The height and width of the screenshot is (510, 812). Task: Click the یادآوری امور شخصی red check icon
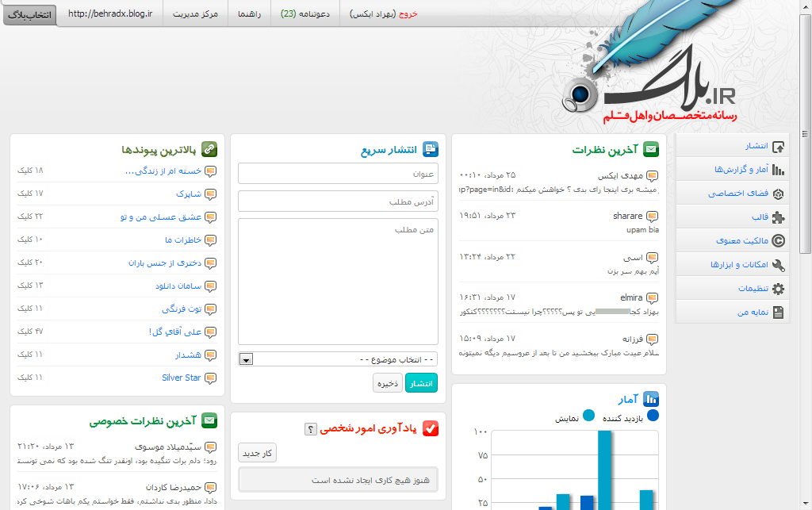[x=431, y=429]
